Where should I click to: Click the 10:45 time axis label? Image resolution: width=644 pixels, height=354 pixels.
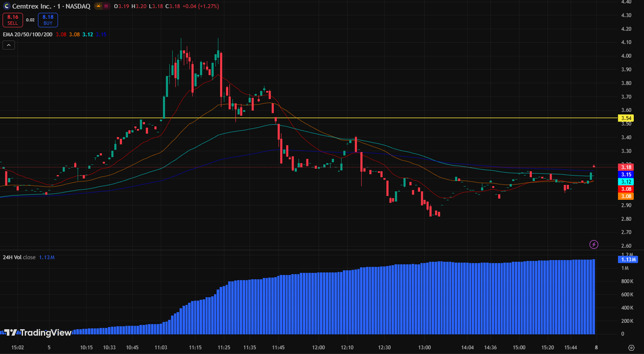coord(133,347)
